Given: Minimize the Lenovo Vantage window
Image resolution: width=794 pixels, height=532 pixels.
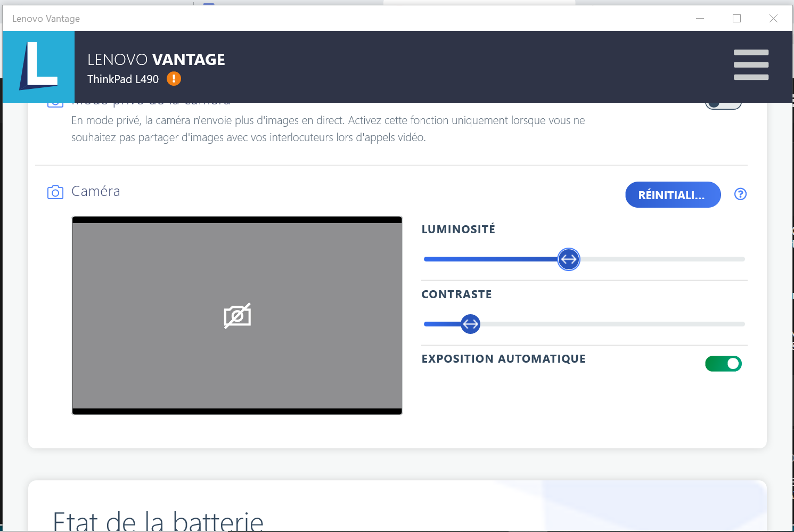Looking at the screenshot, I should (x=700, y=19).
